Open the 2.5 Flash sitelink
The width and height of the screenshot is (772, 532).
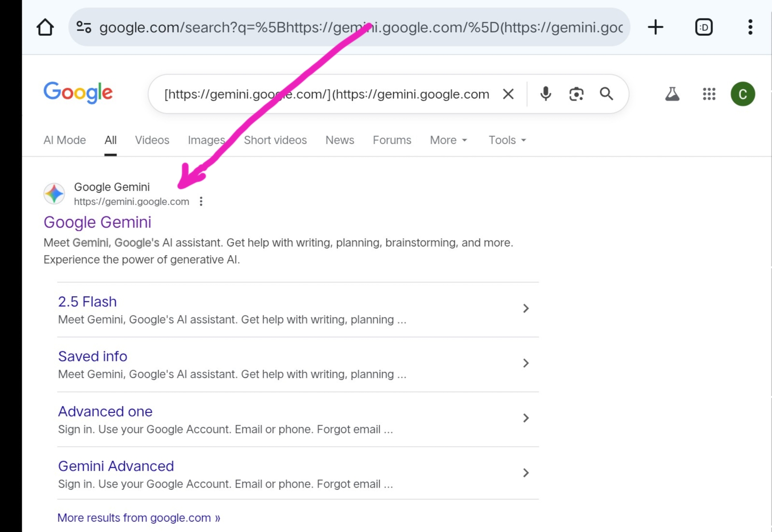pyautogui.click(x=88, y=302)
